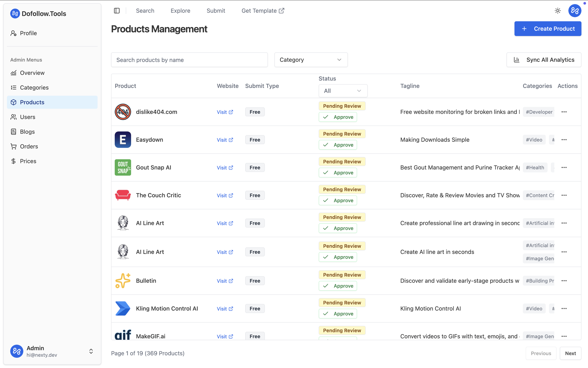Click the Easydown product thumbnail
The image size is (588, 368).
point(123,140)
